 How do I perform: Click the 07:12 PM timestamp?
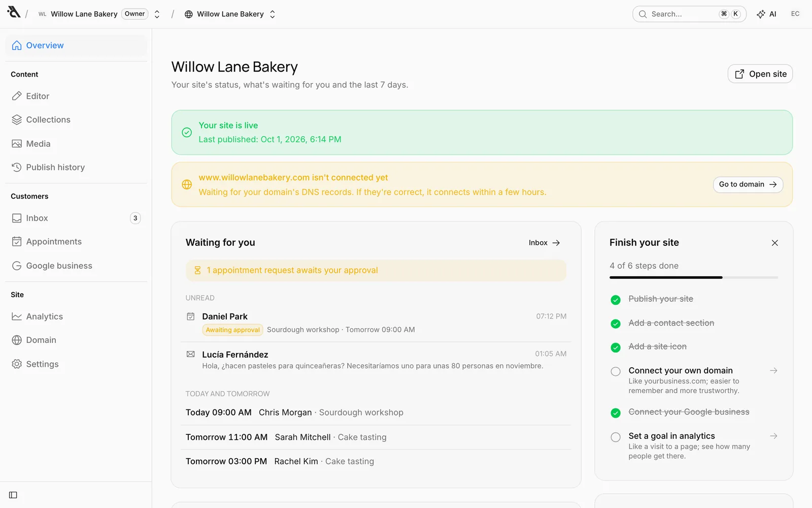(x=551, y=316)
